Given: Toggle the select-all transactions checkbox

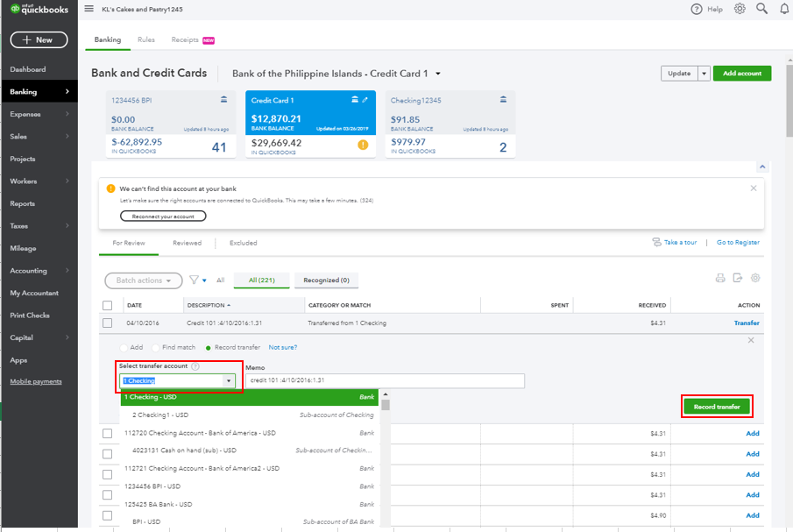Looking at the screenshot, I should coord(107,306).
